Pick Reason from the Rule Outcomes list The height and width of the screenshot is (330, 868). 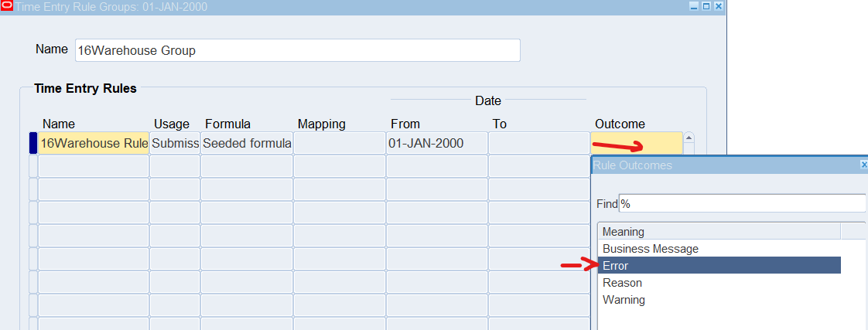click(x=622, y=283)
